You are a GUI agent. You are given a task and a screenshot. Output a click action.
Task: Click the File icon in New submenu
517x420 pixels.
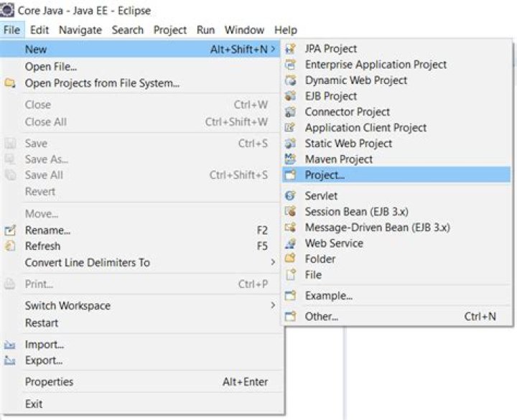(291, 274)
